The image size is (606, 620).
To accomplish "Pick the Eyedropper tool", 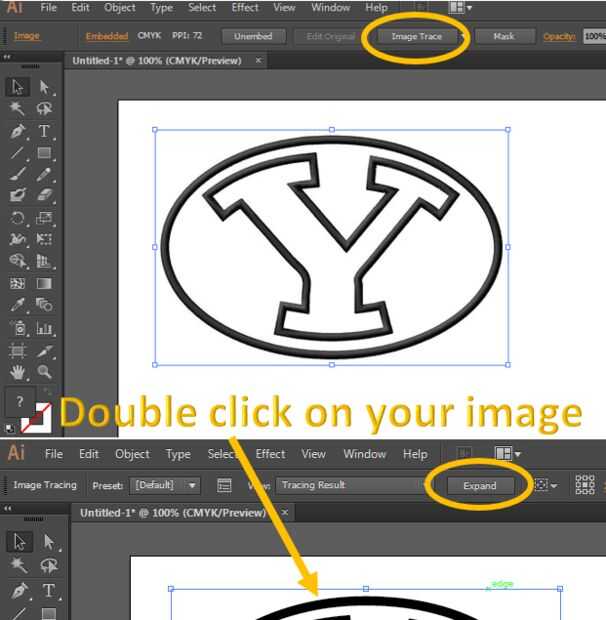I will tap(17, 305).
